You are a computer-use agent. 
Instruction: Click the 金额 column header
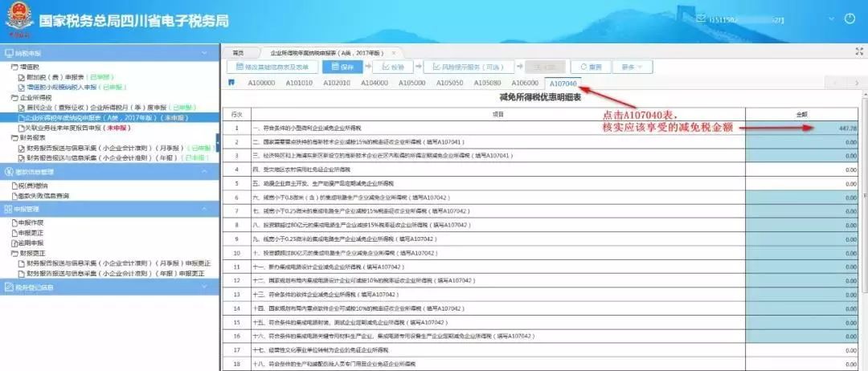[x=803, y=114]
